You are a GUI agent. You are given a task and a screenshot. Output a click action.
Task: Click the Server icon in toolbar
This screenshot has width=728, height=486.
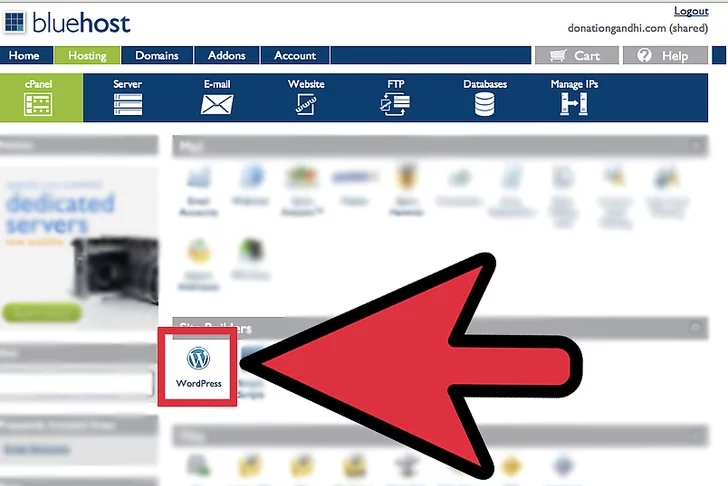127,102
